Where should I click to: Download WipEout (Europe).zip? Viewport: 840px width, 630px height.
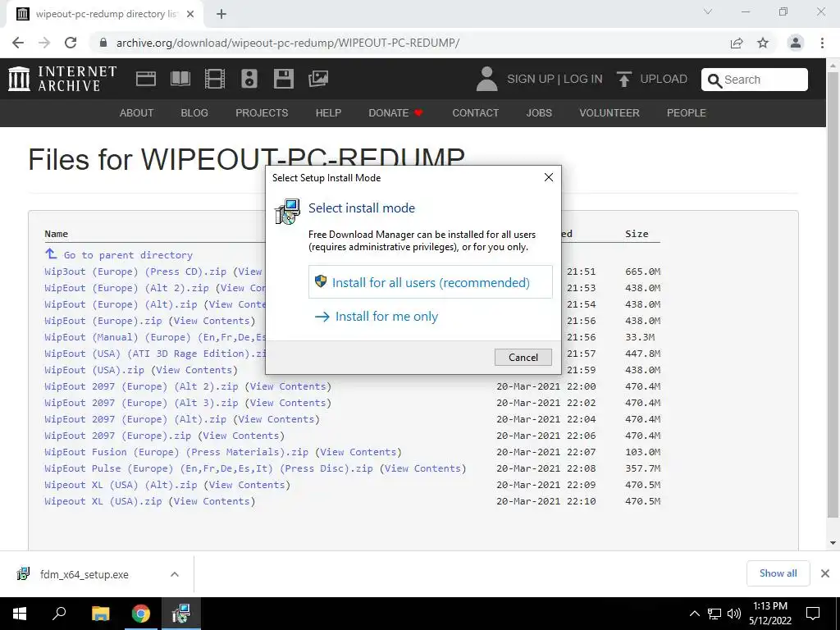103,321
